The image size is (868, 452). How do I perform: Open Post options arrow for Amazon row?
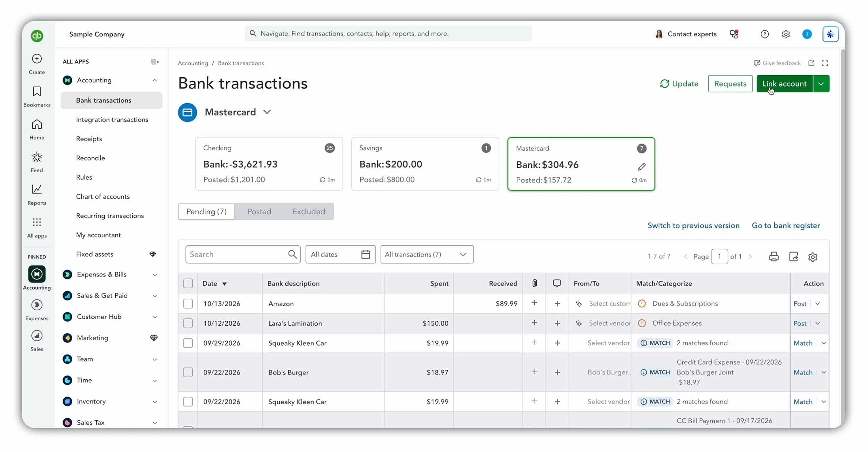pos(818,304)
